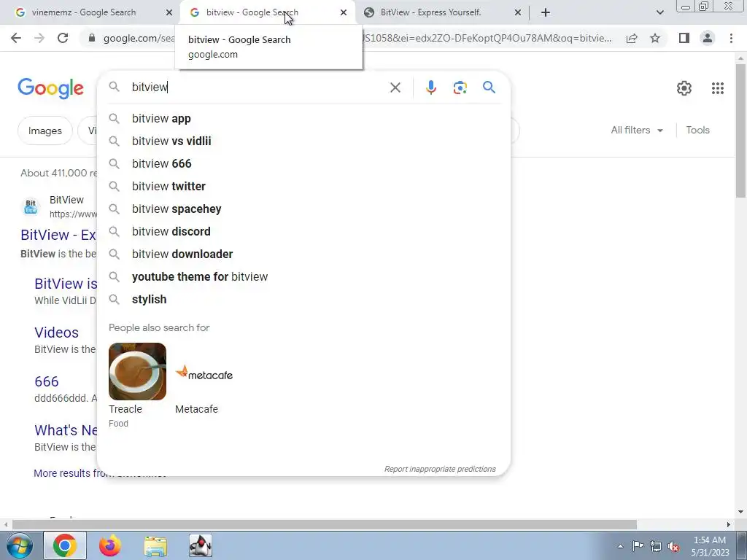Click the Metacafe logo thumbnail
This screenshot has height=560, width=747.
tap(204, 373)
